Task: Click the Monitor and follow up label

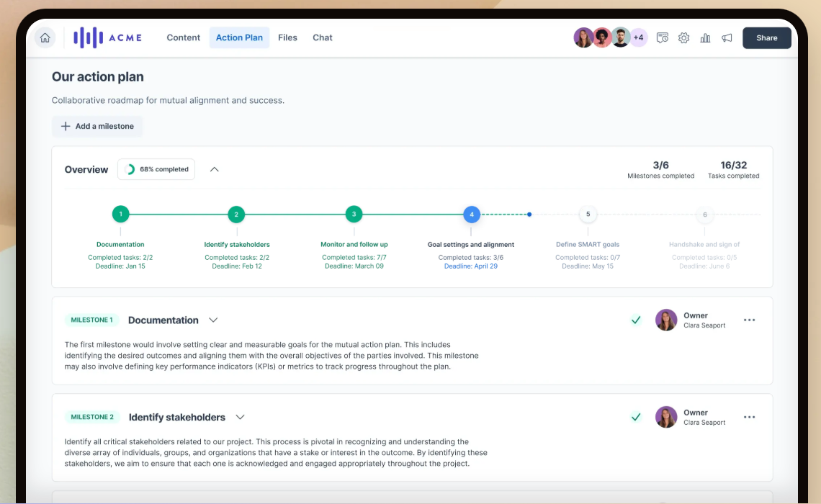Action: coord(354,244)
